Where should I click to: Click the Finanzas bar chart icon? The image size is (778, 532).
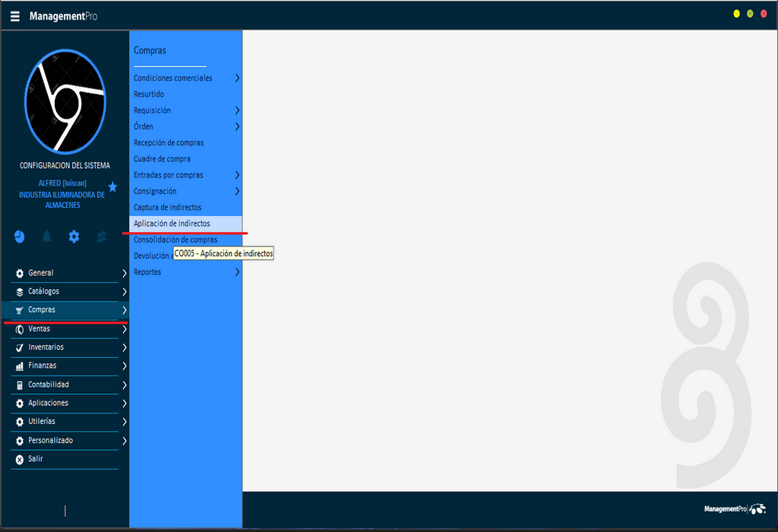coord(20,366)
